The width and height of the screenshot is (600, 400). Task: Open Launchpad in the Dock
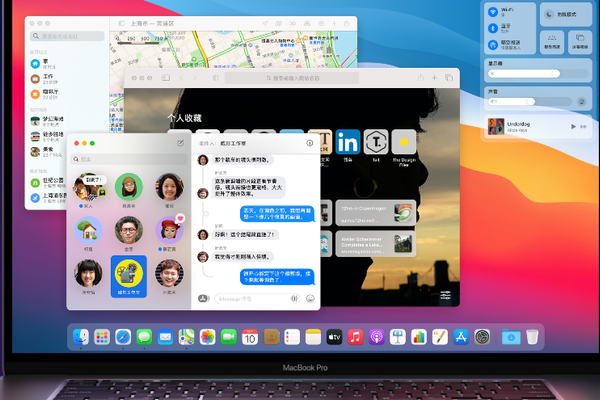click(x=102, y=337)
